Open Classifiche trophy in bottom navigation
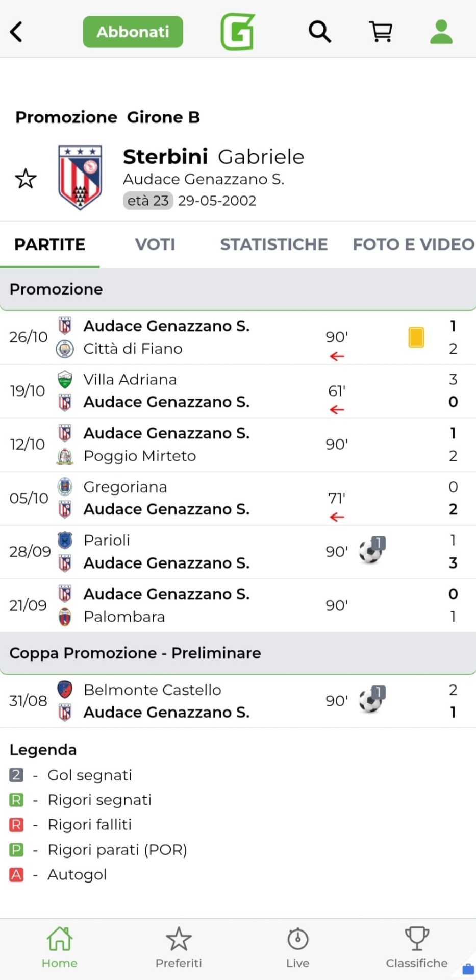This screenshot has width=476, height=980. coord(416,947)
